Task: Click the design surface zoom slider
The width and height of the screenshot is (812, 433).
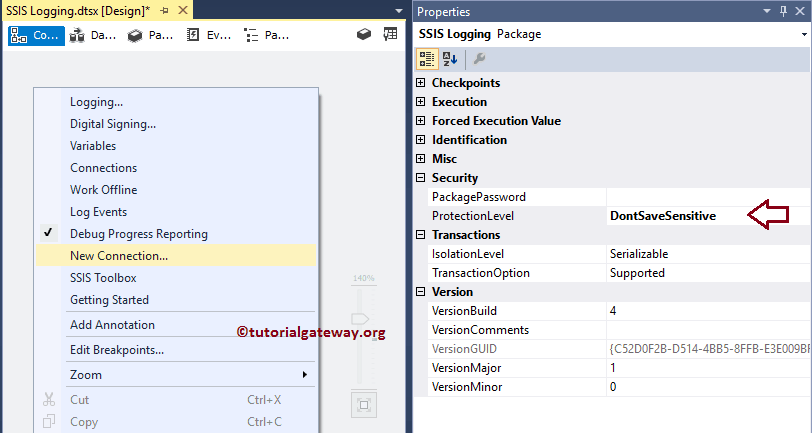Action: coord(363,330)
